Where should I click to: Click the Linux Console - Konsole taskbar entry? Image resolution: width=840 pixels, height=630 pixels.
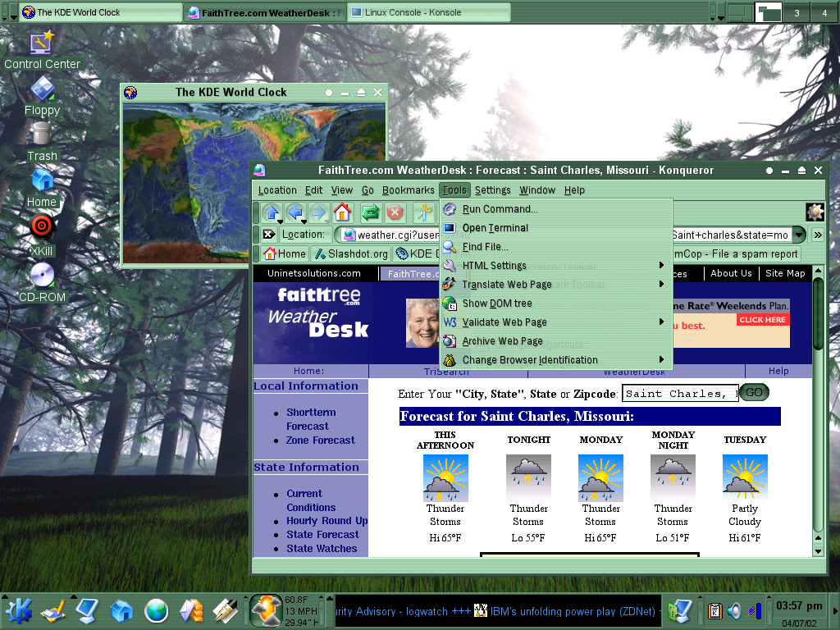(428, 12)
